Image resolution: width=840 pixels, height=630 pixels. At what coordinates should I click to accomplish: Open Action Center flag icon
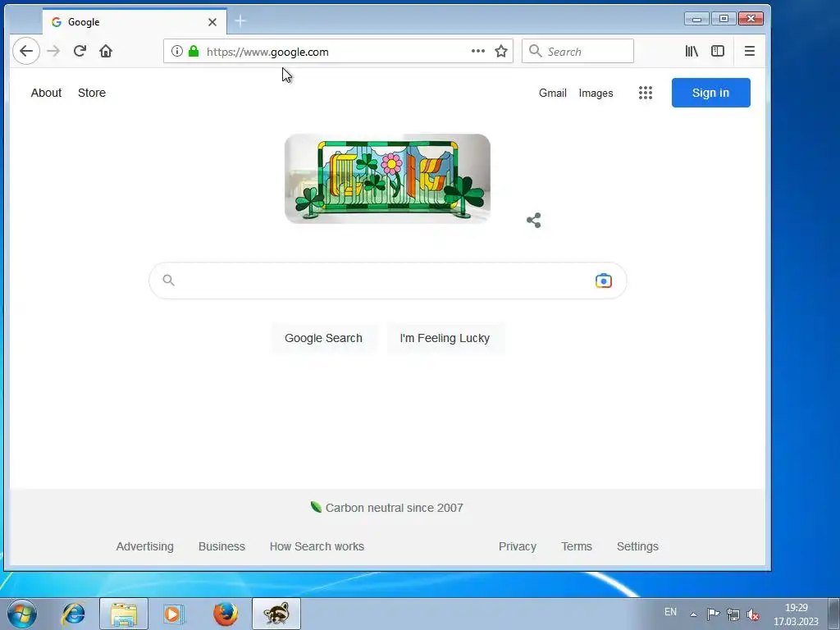(x=713, y=614)
